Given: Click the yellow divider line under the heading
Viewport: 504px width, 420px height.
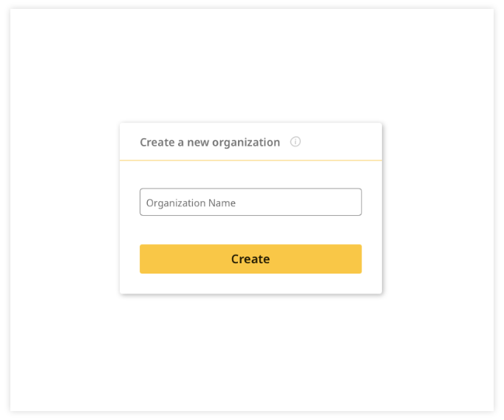Looking at the screenshot, I should (x=251, y=160).
